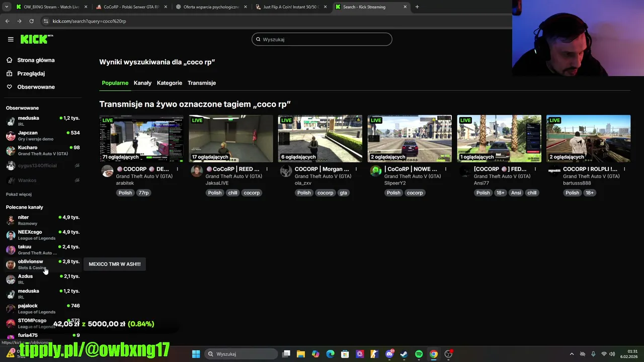Open options menu for arabitek stream
The image size is (644, 362).
click(x=177, y=169)
